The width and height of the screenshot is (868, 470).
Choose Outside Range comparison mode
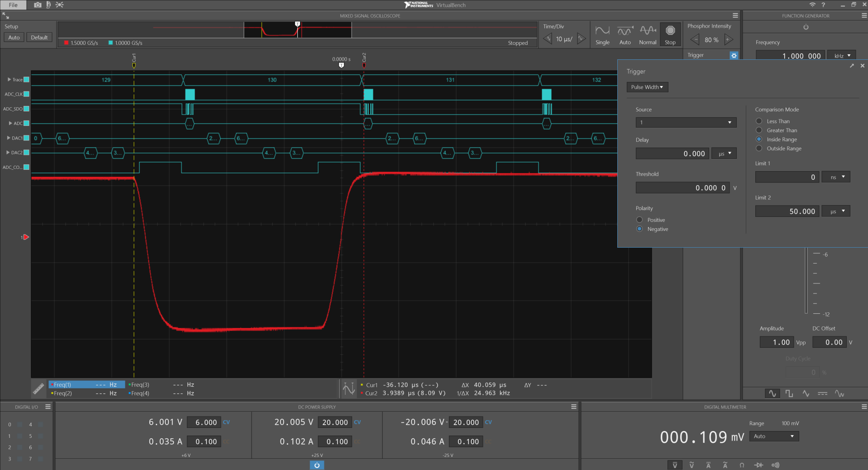click(x=759, y=149)
